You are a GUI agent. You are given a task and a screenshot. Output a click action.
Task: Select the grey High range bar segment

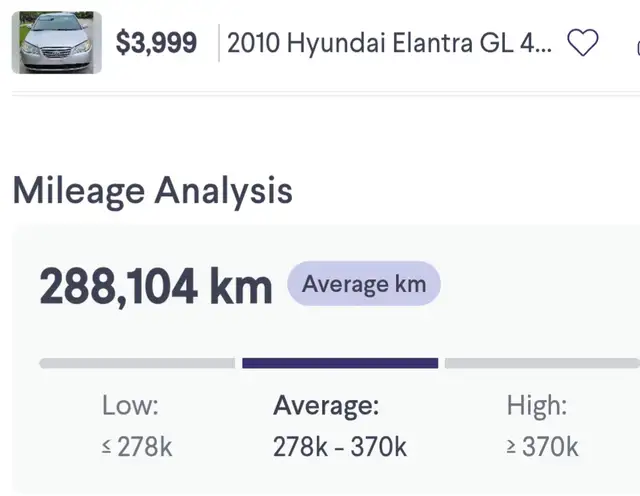coord(542,363)
